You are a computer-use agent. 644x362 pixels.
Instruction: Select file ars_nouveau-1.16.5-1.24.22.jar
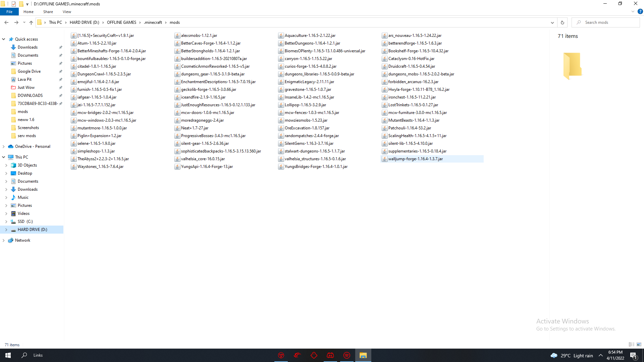(415, 36)
